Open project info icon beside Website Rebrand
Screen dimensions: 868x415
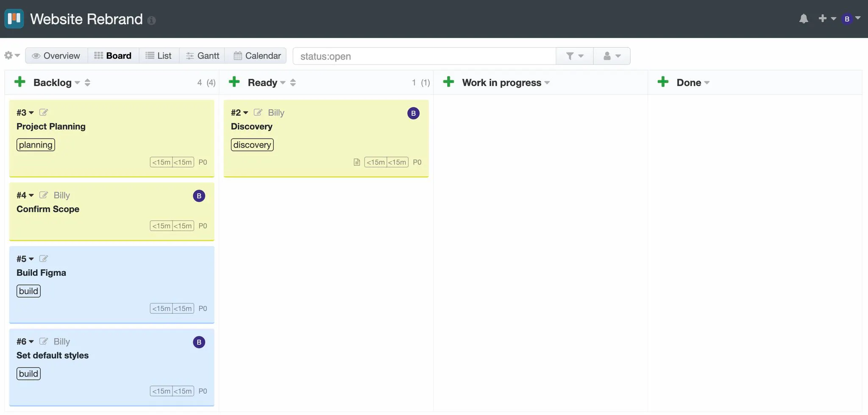coord(151,20)
